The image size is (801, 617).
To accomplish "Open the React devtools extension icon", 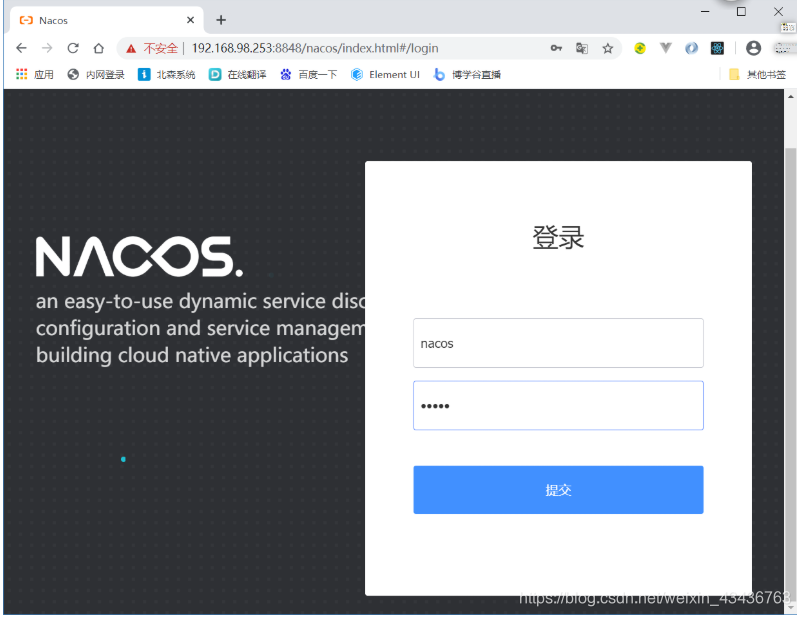I will 717,48.
